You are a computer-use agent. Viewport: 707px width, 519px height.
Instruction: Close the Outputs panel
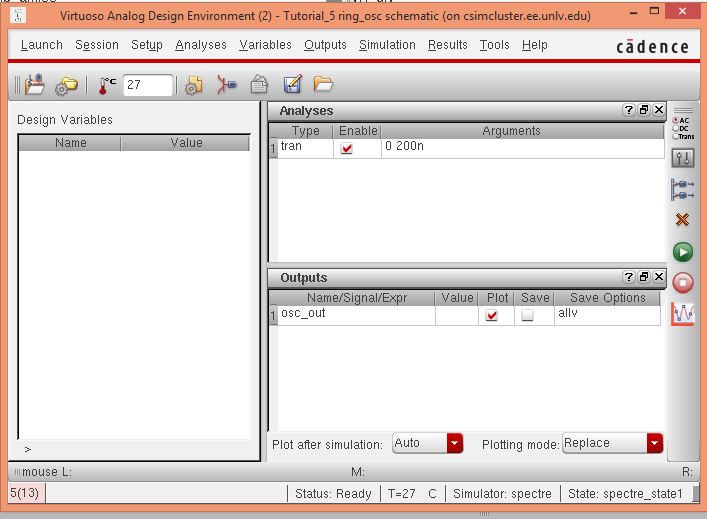659,277
